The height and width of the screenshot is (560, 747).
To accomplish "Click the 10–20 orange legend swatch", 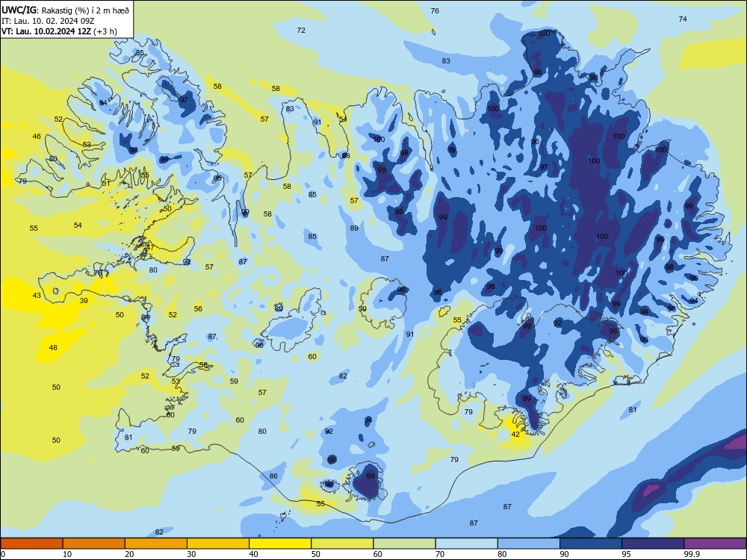I will [x=94, y=544].
